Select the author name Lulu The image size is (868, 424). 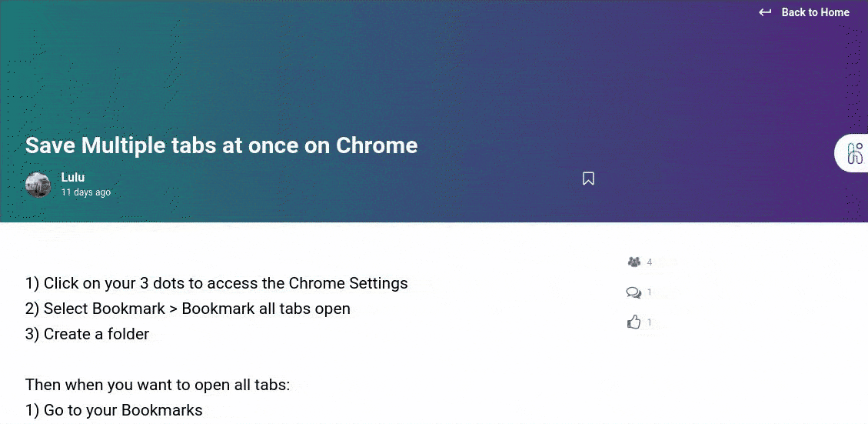click(73, 177)
